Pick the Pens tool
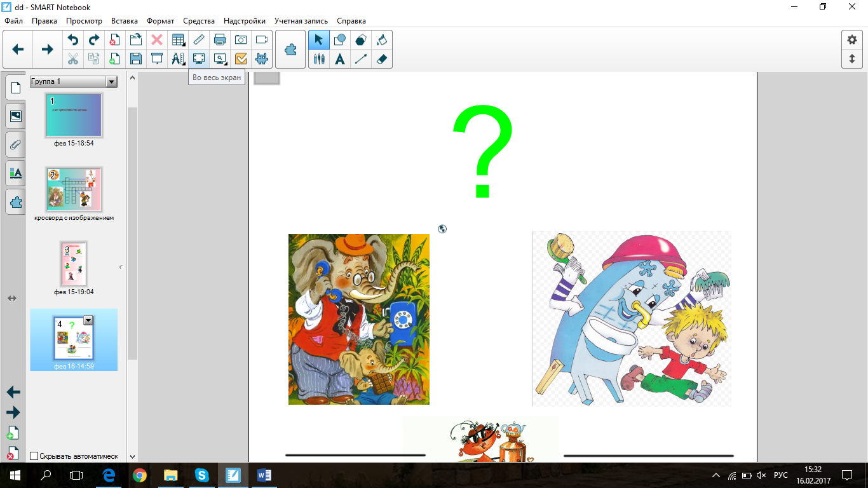 click(x=319, y=59)
